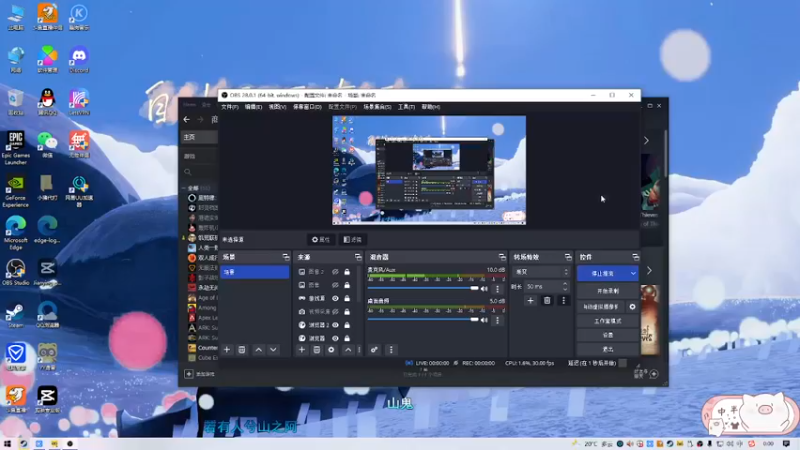Click the start recording button in Controls

pyautogui.click(x=608, y=291)
